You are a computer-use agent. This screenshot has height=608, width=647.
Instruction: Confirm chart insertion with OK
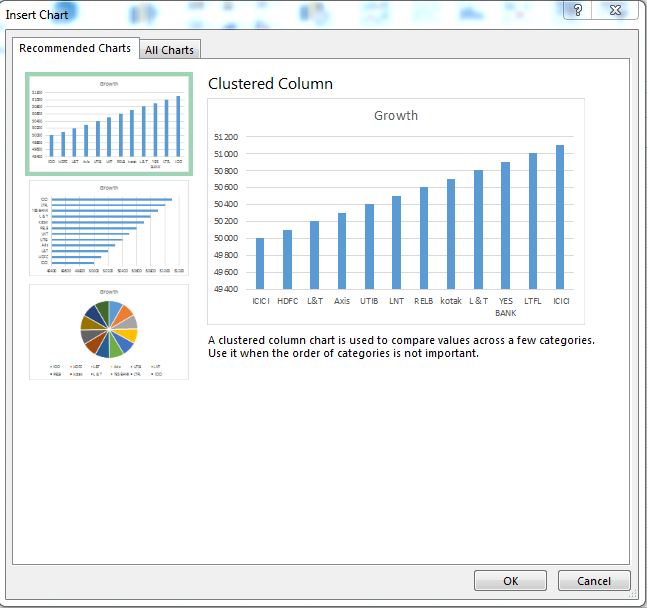coord(510,581)
